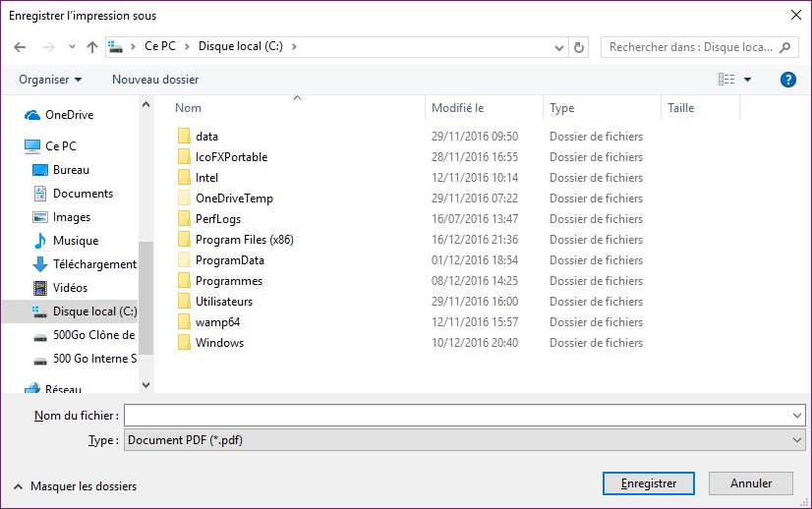Click 'Dossier de fichiers' in the wamp64 row

[x=596, y=322]
